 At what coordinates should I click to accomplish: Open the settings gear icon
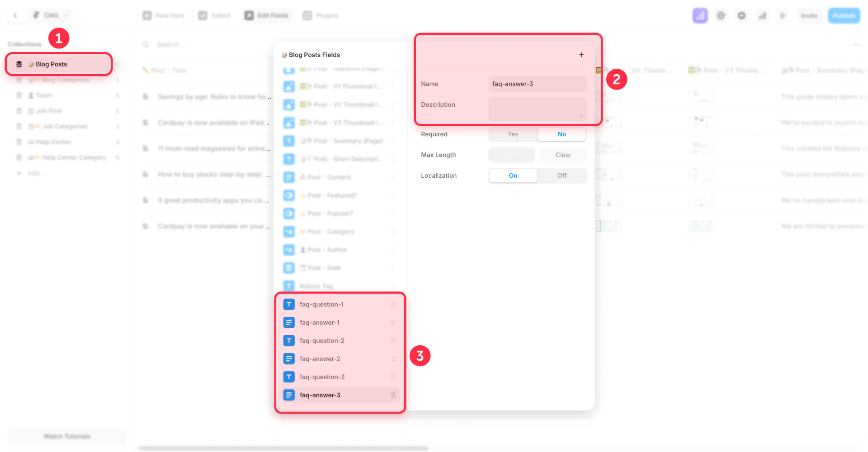[741, 15]
